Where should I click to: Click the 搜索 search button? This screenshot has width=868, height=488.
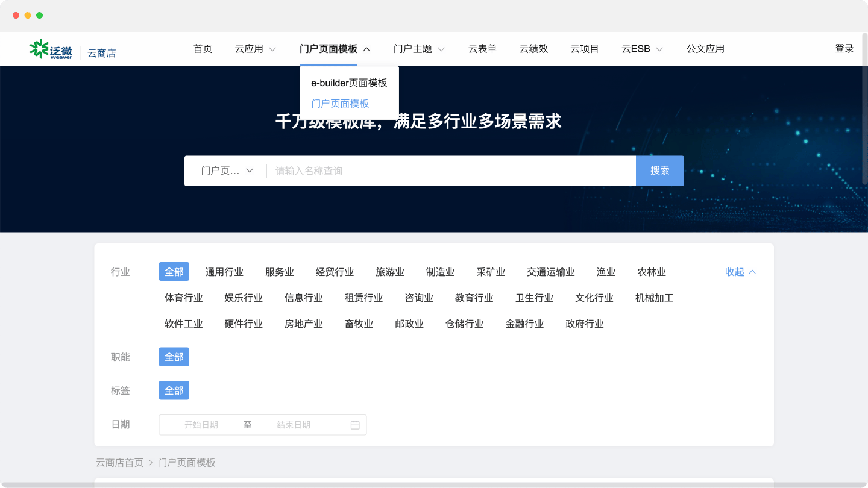660,171
